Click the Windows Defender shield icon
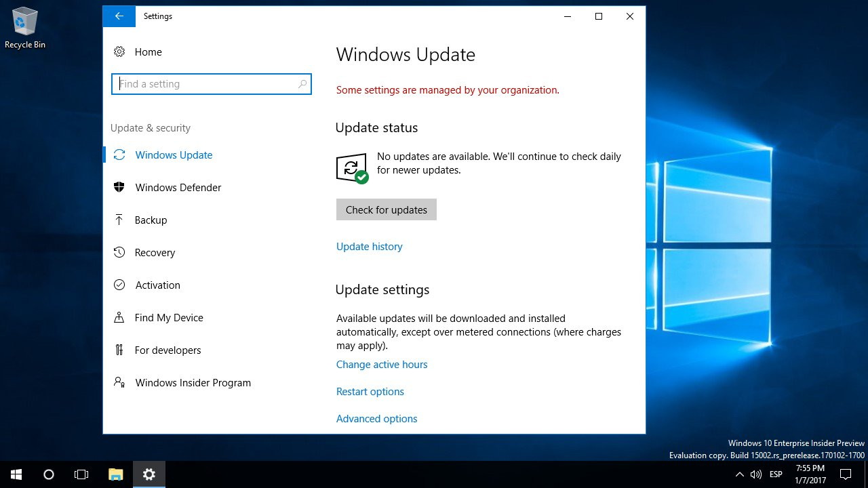 (x=119, y=188)
